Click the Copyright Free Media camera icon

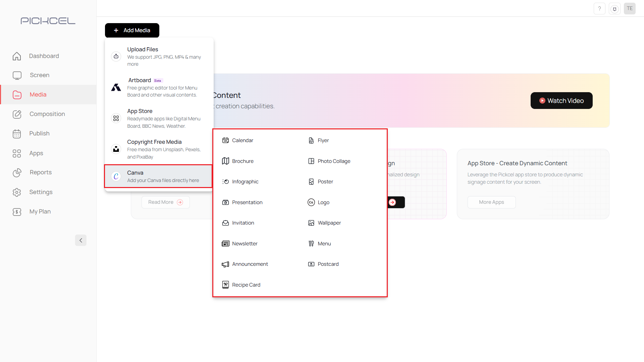[x=116, y=149]
